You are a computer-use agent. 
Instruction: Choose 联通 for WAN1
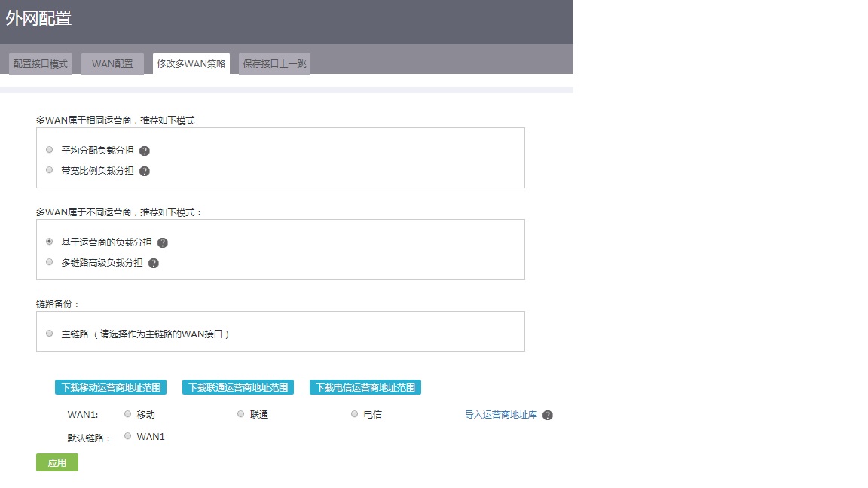[x=241, y=414]
